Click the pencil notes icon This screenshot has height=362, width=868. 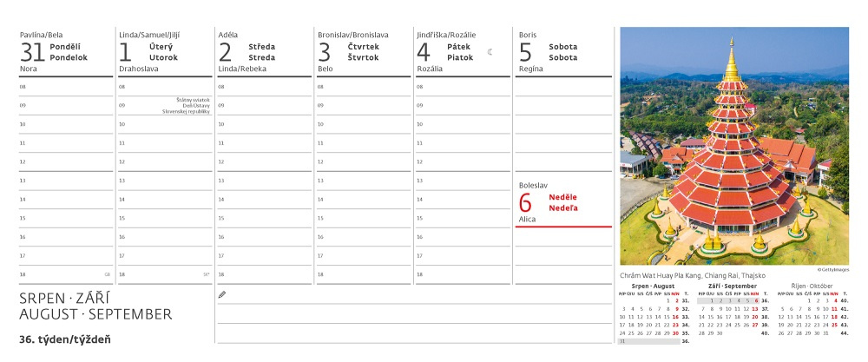click(x=222, y=295)
